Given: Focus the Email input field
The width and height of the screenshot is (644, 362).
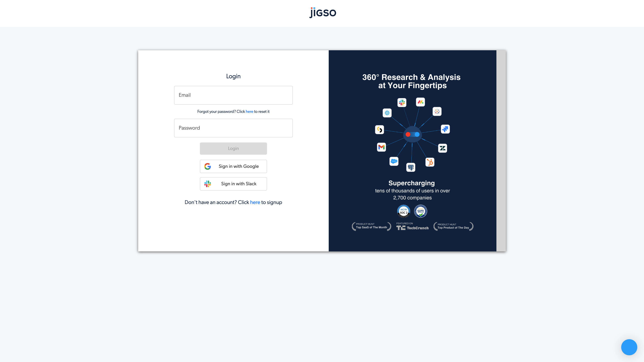Looking at the screenshot, I should tap(233, 95).
